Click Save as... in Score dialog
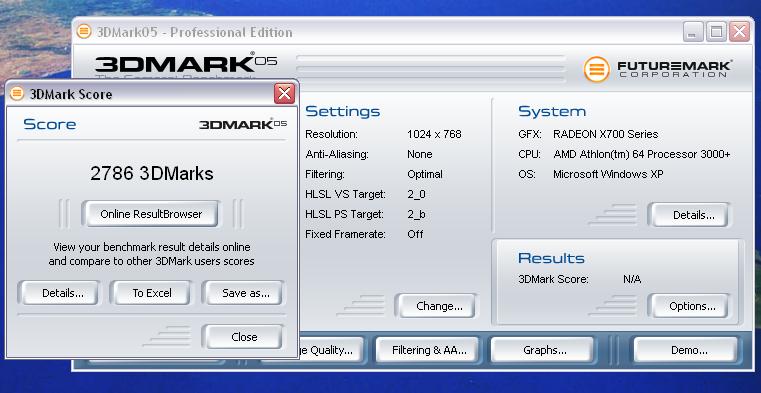 pyautogui.click(x=244, y=293)
